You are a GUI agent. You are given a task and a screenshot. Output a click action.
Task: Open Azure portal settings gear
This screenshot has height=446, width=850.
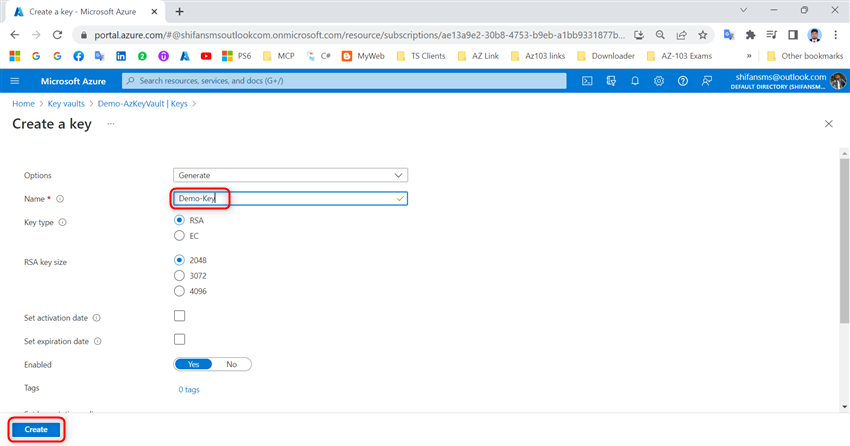tap(659, 81)
